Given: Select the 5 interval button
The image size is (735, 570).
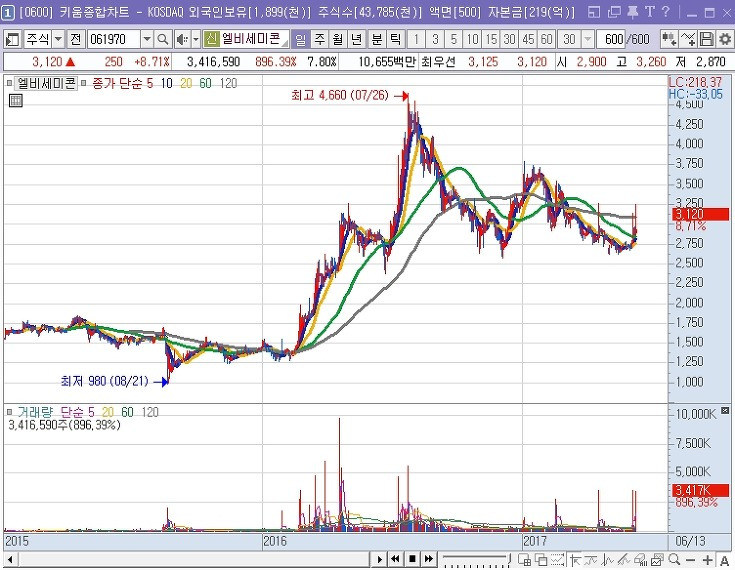Looking at the screenshot, I should pos(453,39).
